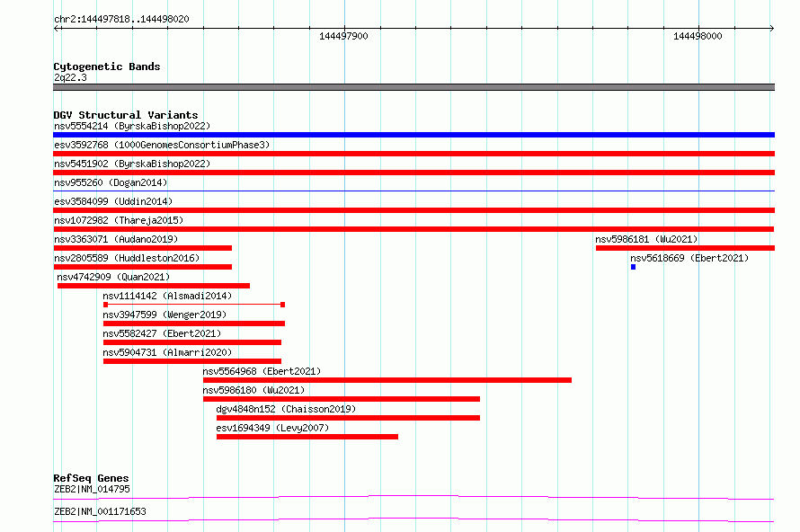The height and width of the screenshot is (532, 800).
Task: Click the RefSeq Genes track title
Action: coord(91,478)
